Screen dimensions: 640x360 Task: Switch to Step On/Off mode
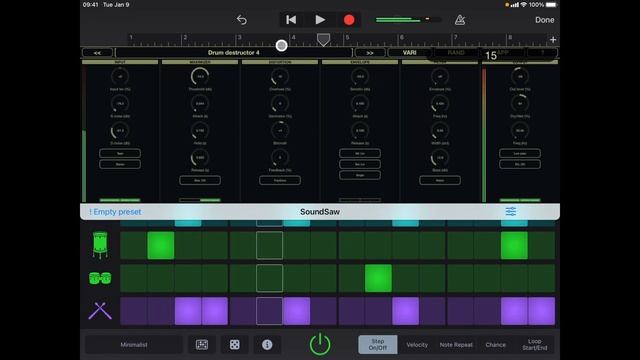coord(378,344)
